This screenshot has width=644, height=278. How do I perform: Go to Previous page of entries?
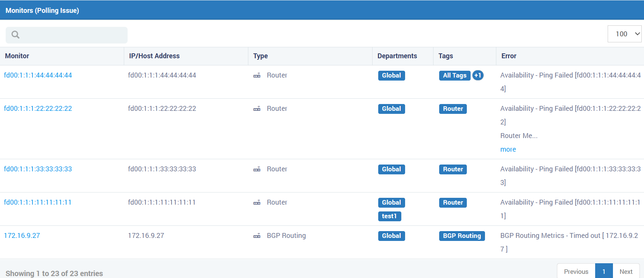(x=576, y=272)
